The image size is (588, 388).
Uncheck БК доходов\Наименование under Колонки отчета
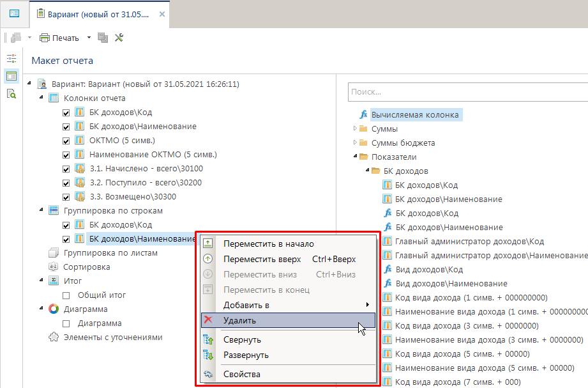point(66,127)
